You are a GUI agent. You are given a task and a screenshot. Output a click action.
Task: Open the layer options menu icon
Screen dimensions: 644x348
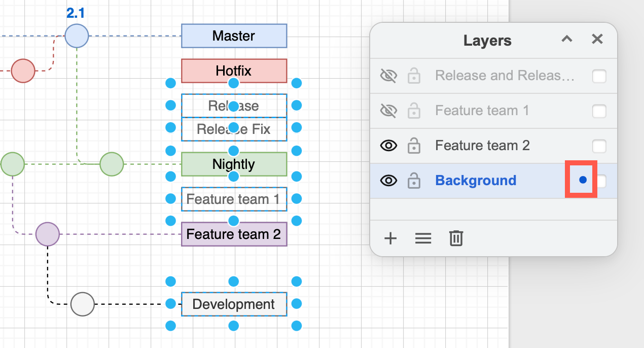423,238
